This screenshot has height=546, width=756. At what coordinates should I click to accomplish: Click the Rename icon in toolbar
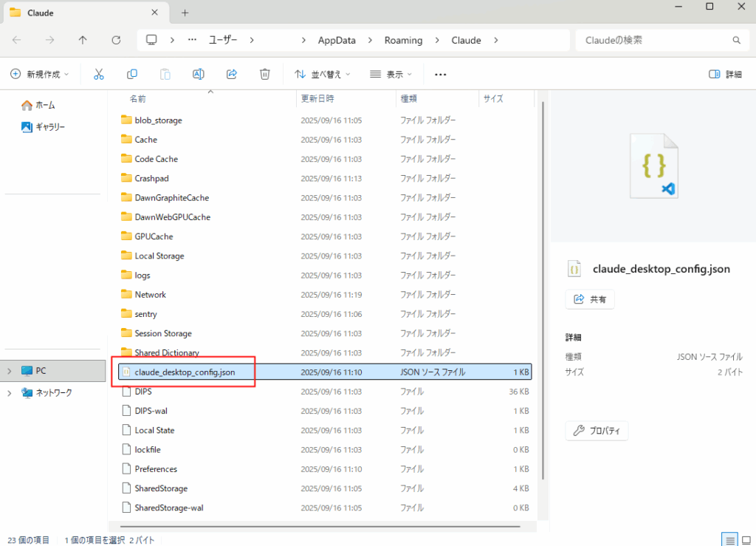point(198,75)
